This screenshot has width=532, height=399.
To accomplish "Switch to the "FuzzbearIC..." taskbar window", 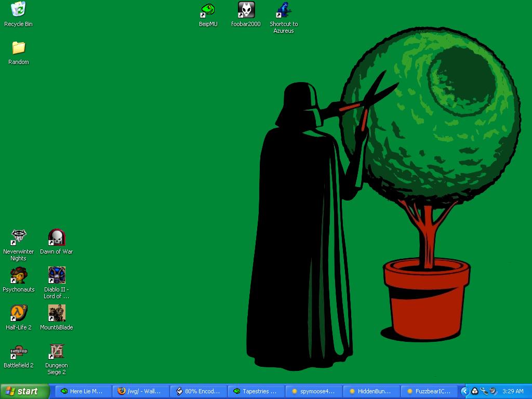I will click(x=429, y=391).
